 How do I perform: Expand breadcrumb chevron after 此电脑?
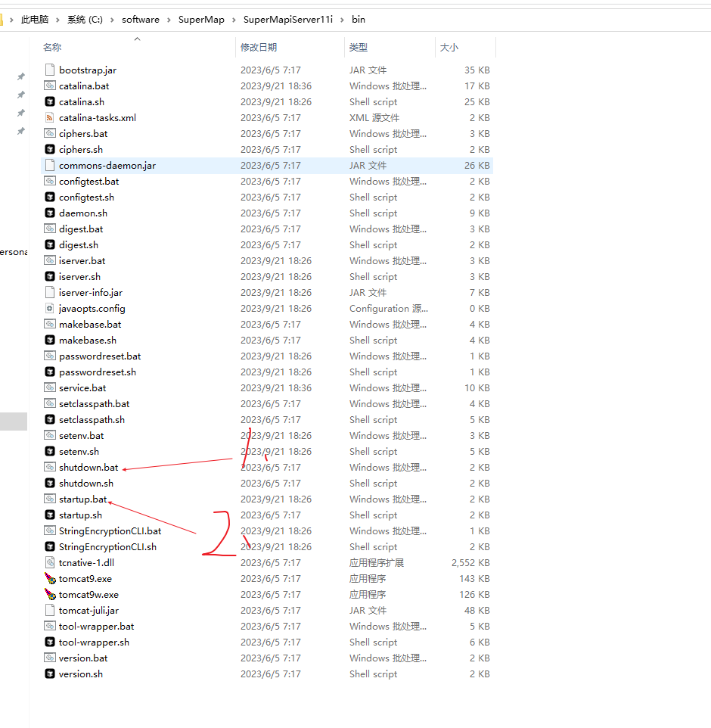pyautogui.click(x=57, y=20)
